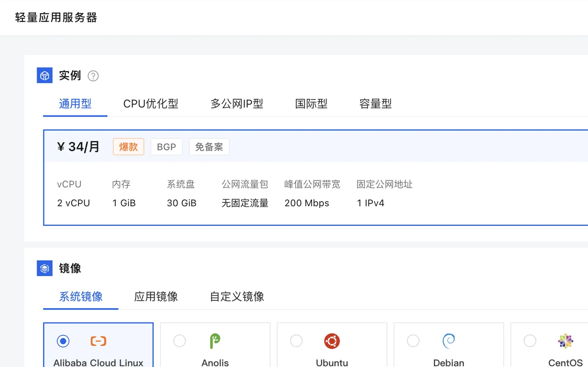Open the 国际型 instance tab
Image resolution: width=588 pixels, height=367 pixels.
tap(311, 104)
